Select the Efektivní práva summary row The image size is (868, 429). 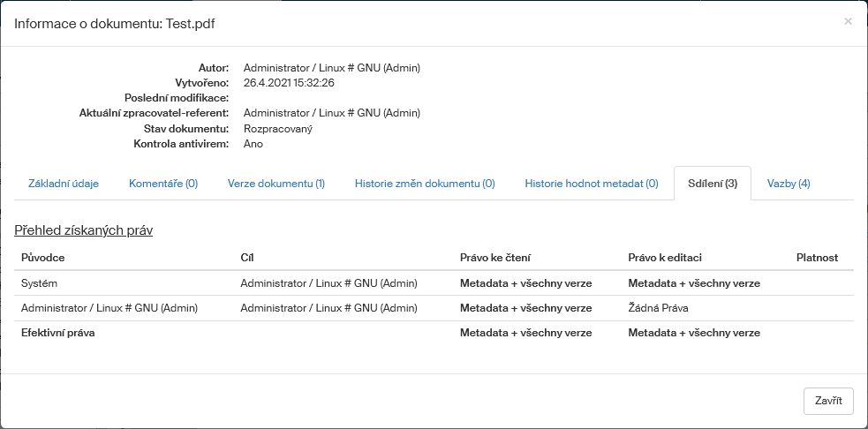tap(58, 333)
